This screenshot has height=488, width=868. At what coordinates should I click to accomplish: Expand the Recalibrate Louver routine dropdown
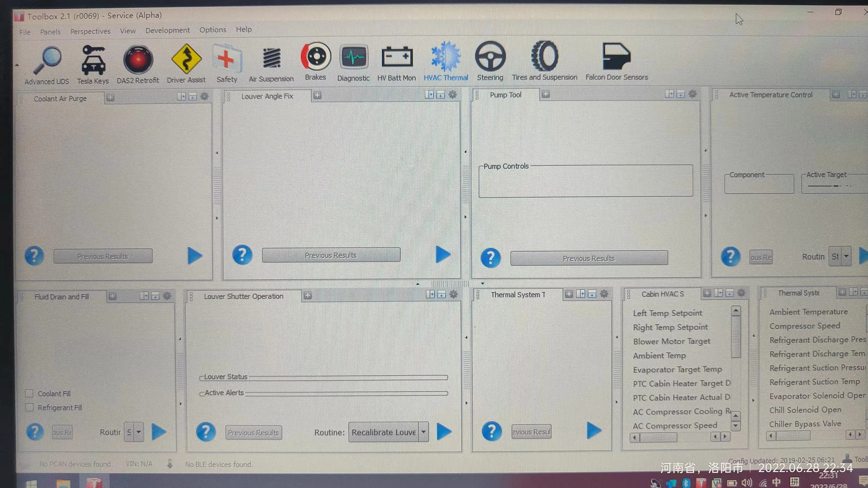coord(424,432)
